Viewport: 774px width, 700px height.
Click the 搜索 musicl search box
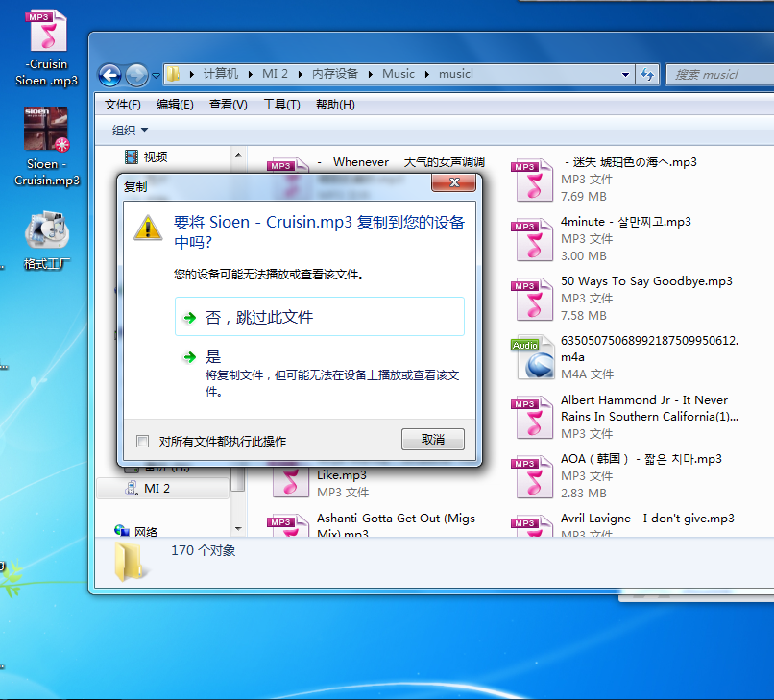pyautogui.click(x=719, y=75)
